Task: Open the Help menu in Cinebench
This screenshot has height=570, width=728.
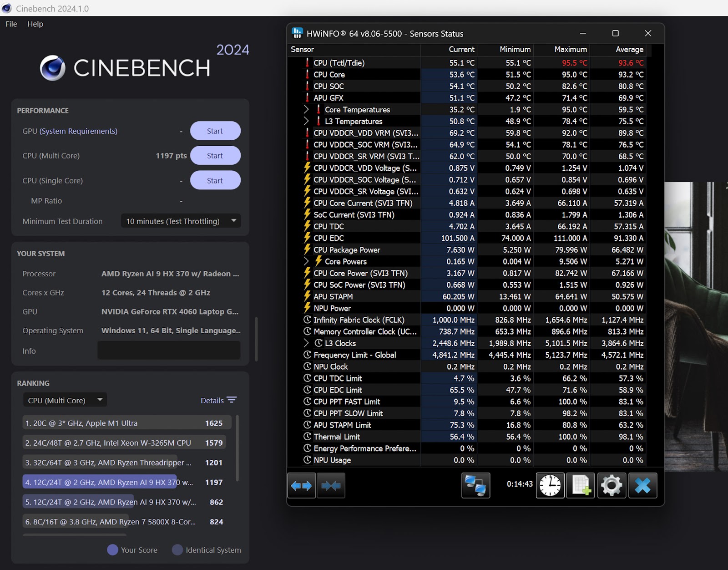Action: tap(35, 24)
